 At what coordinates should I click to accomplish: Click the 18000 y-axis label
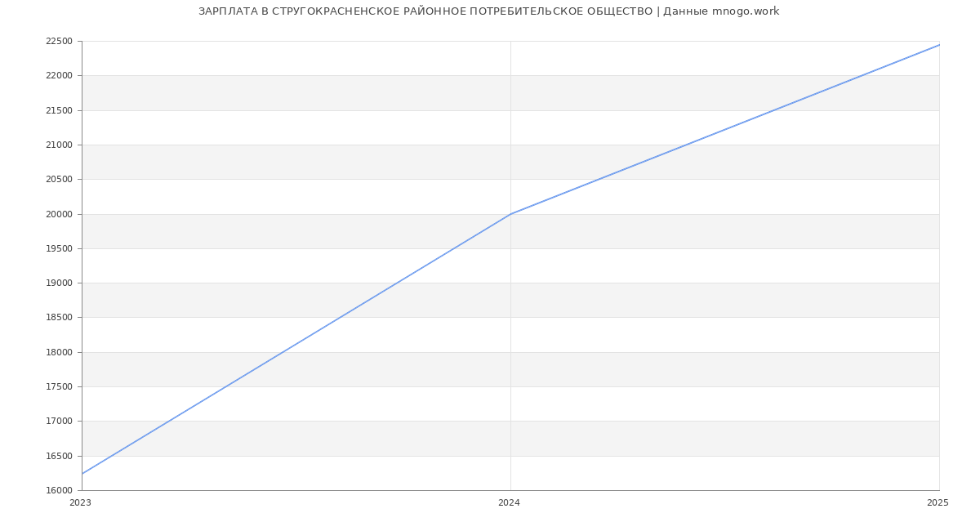pos(59,353)
